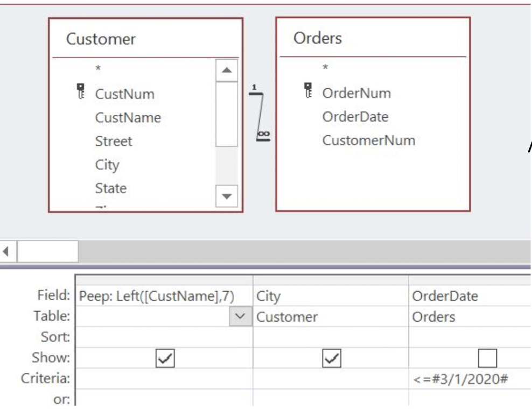Select City field in Customer table
Screen dimensions: 532x410
107,165
